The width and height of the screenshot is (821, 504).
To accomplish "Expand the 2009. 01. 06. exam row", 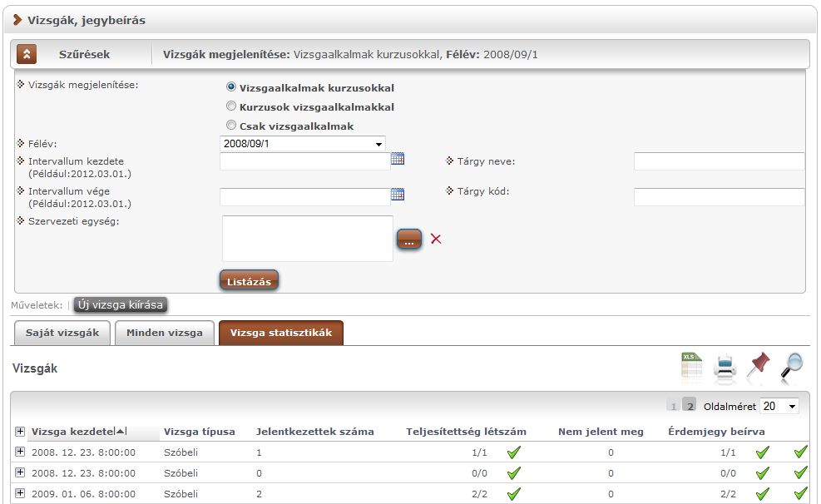I will click(x=20, y=492).
